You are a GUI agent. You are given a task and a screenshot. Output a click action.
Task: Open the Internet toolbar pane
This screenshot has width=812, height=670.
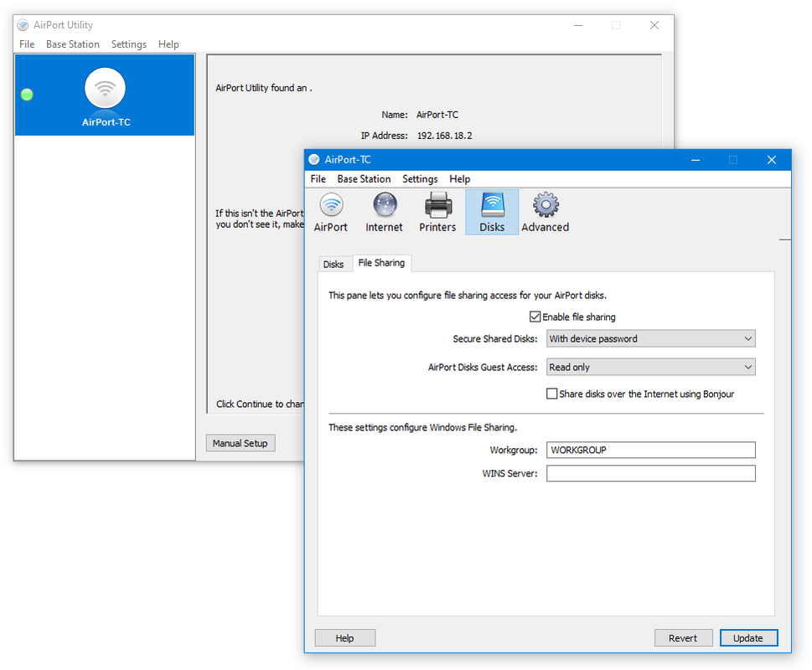[x=384, y=212]
